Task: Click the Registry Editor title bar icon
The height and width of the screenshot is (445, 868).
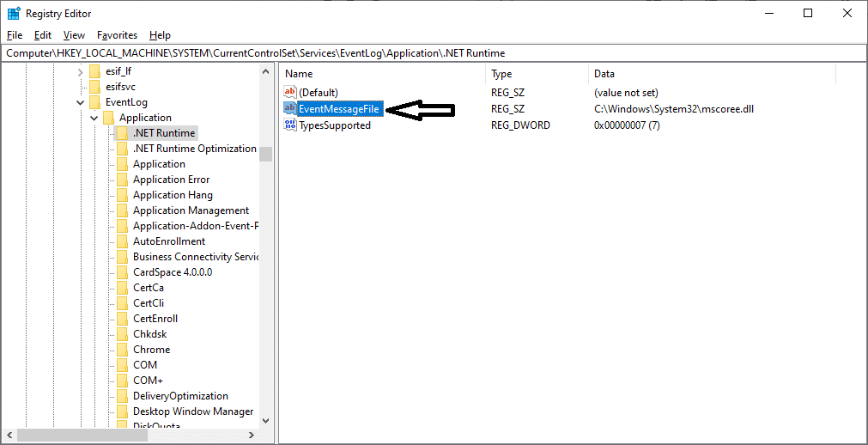Action: 14,13
